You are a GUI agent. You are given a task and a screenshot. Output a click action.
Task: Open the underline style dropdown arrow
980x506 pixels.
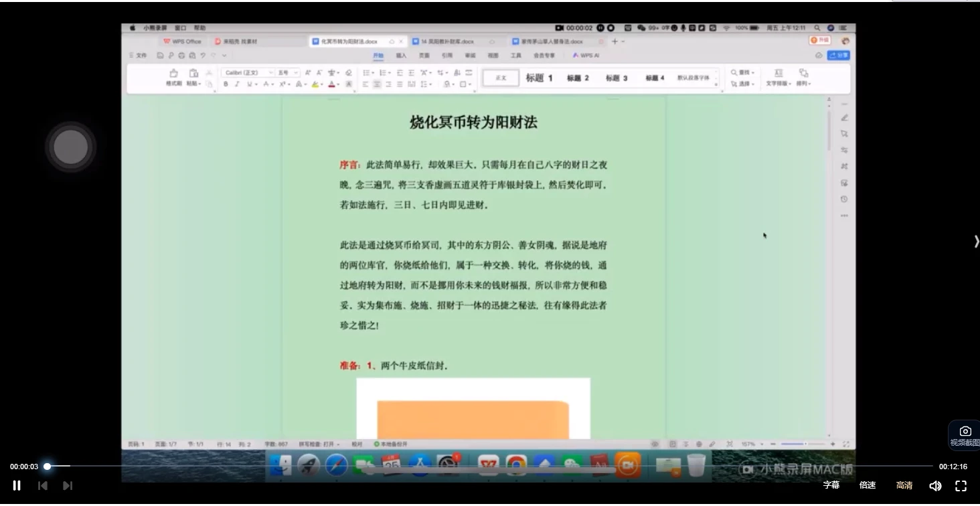(x=256, y=84)
